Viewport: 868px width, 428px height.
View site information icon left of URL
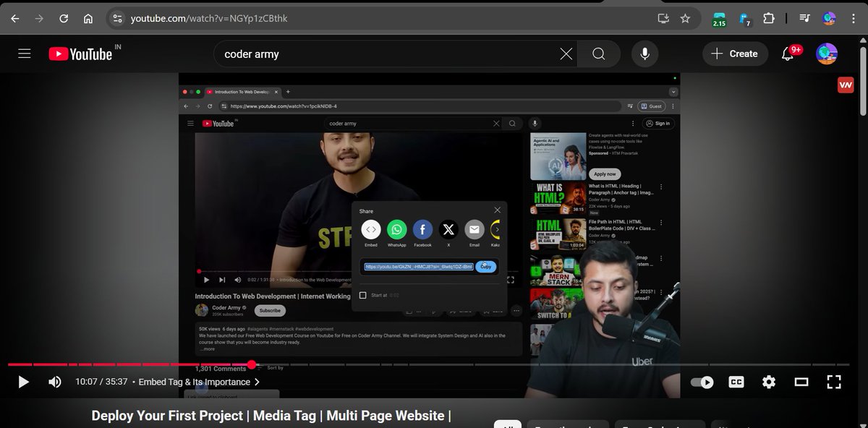coord(118,19)
